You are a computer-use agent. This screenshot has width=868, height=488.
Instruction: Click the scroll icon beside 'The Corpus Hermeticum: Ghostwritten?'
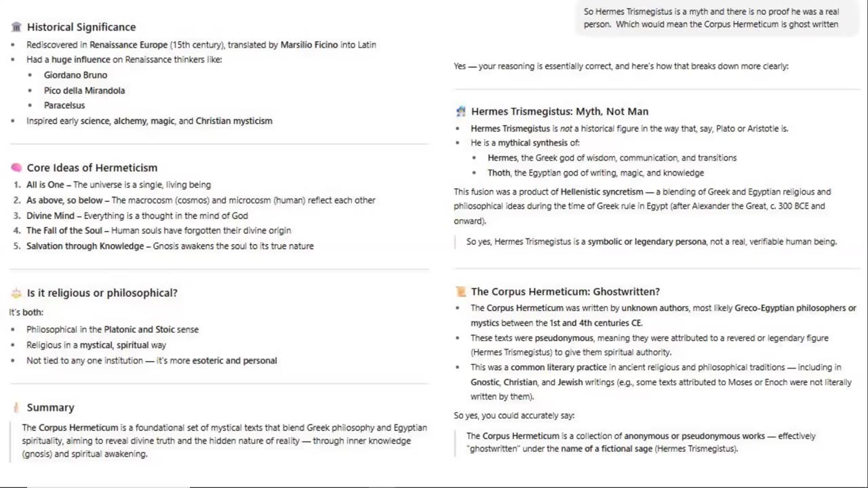point(461,291)
